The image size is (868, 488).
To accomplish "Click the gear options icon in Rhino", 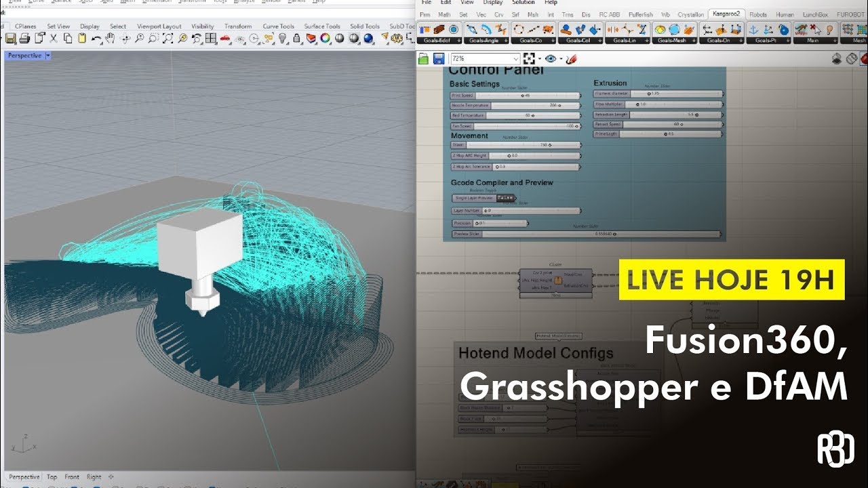I will point(398,38).
